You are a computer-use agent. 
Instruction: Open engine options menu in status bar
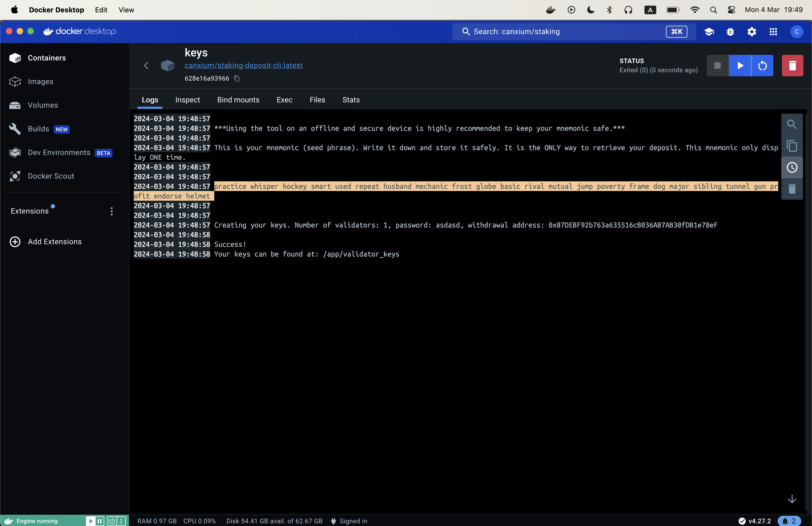coord(121,521)
